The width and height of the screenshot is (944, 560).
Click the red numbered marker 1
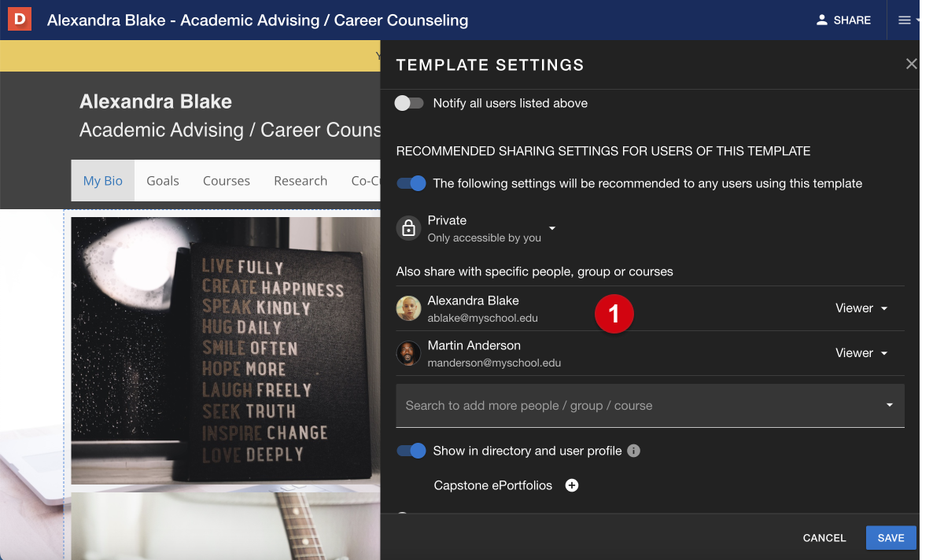click(x=614, y=313)
